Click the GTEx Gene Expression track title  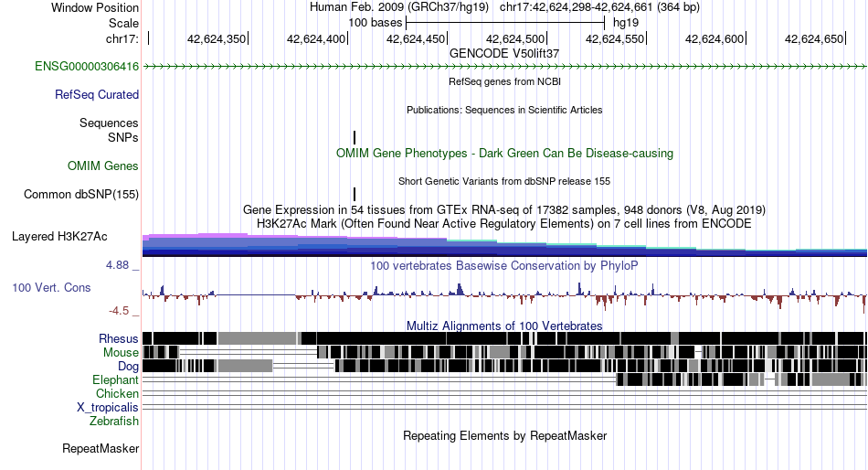[504, 210]
